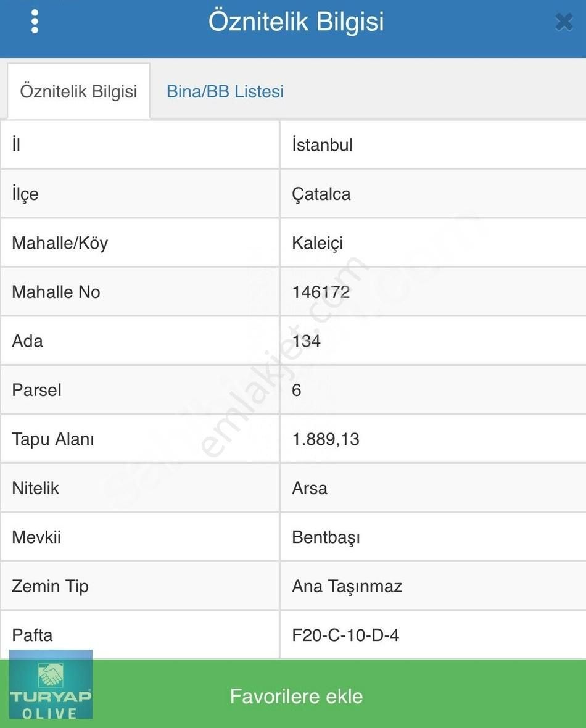Click the Bentbaşı Mevkii value

(326, 537)
